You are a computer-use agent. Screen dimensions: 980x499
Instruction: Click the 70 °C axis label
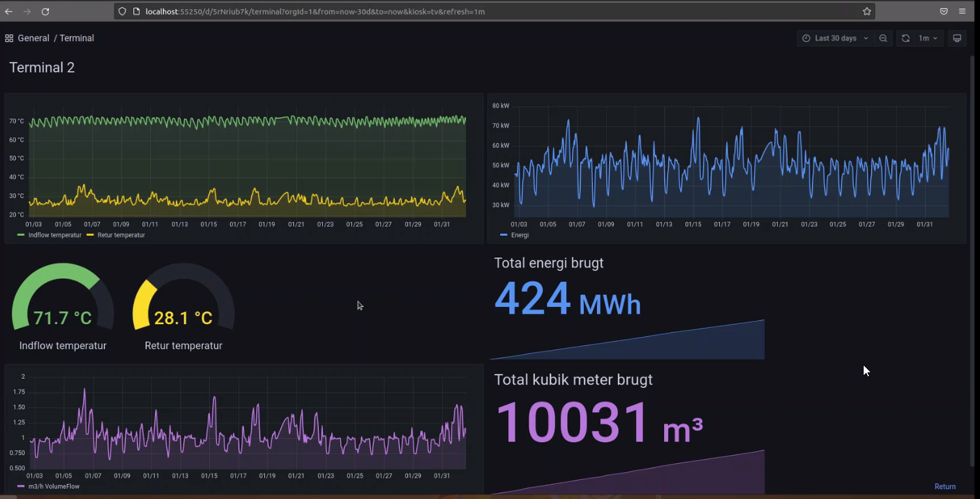(16, 121)
